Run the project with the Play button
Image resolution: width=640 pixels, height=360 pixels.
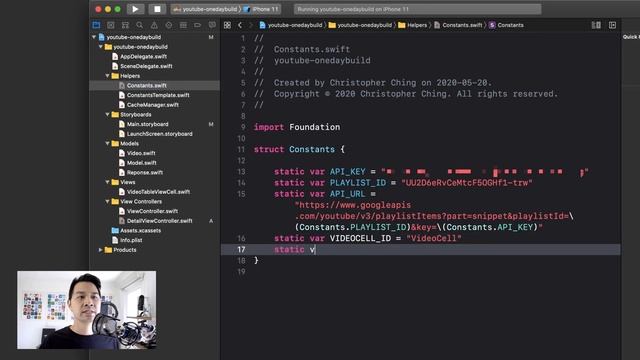click(135, 9)
